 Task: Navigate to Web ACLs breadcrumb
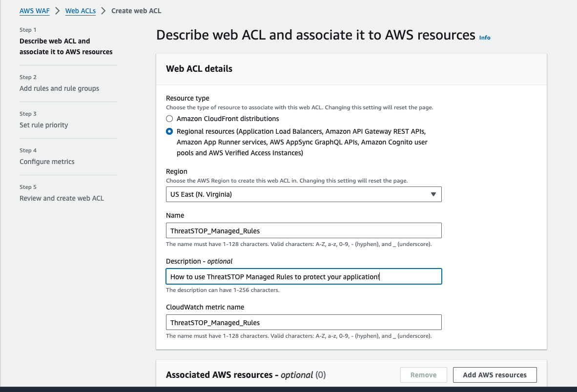coord(80,11)
